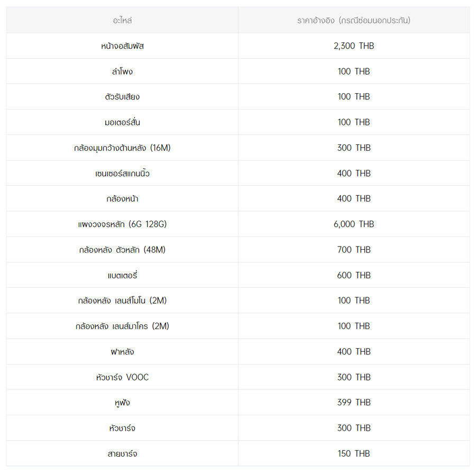Select the เซนเซอร์สแกนนิ้ว part name
Screen dimensions: 476x473
tap(122, 174)
